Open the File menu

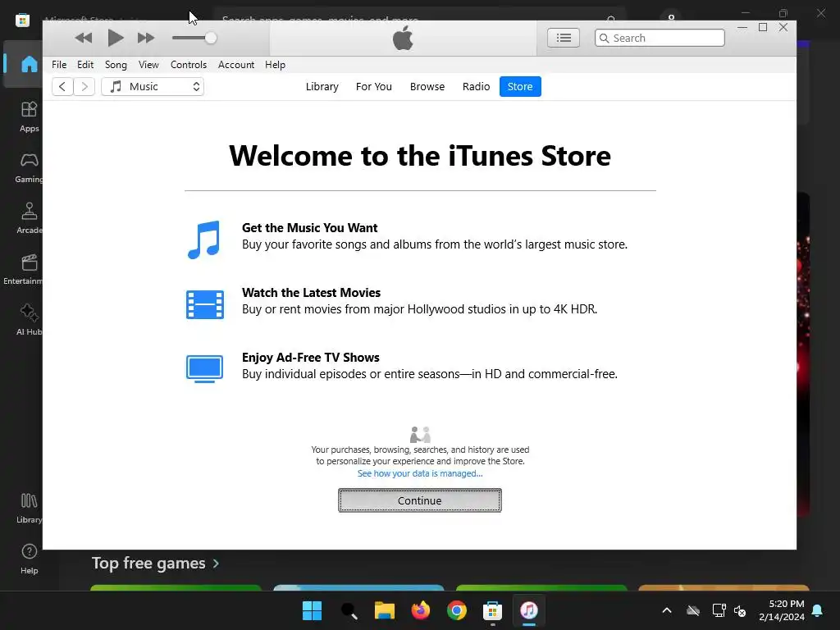point(59,65)
